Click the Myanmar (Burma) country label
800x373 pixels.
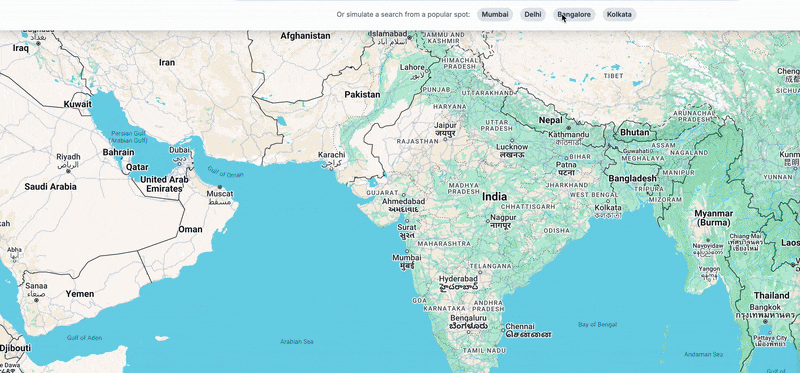pos(714,218)
